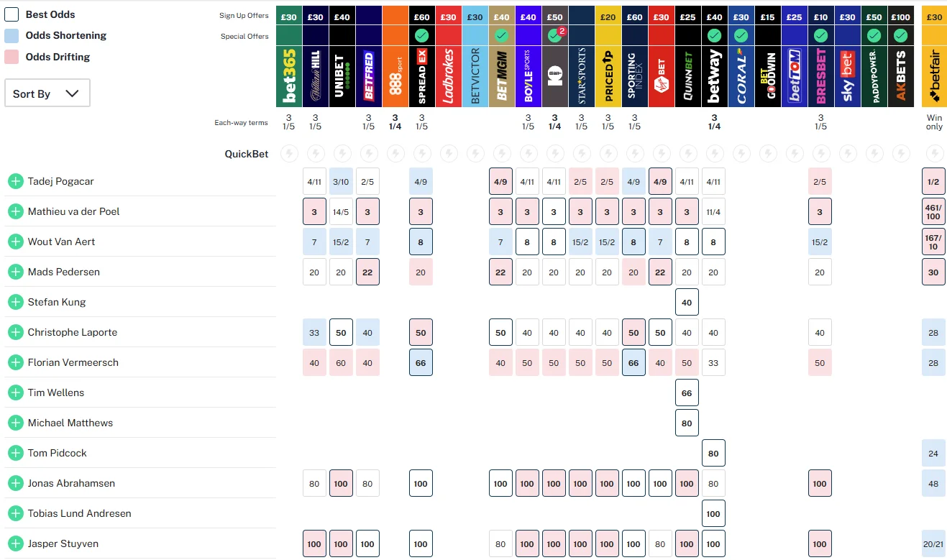The height and width of the screenshot is (560, 947).
Task: Click the bet365 bookmaker logo
Action: coord(289,77)
